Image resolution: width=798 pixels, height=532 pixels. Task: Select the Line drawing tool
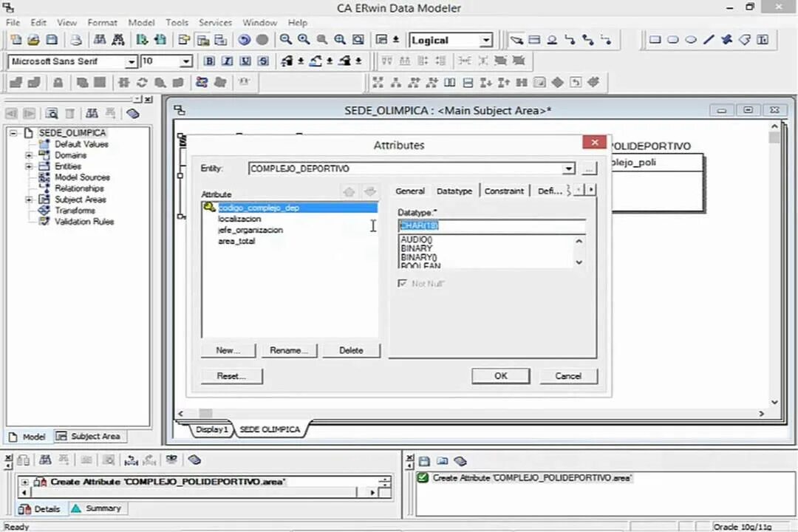pos(709,40)
